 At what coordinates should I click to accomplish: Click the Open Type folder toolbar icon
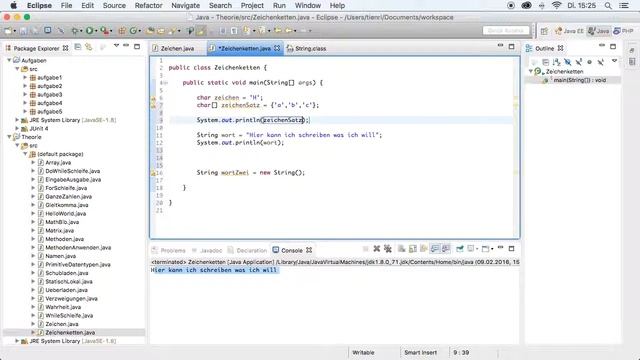tap(150, 31)
